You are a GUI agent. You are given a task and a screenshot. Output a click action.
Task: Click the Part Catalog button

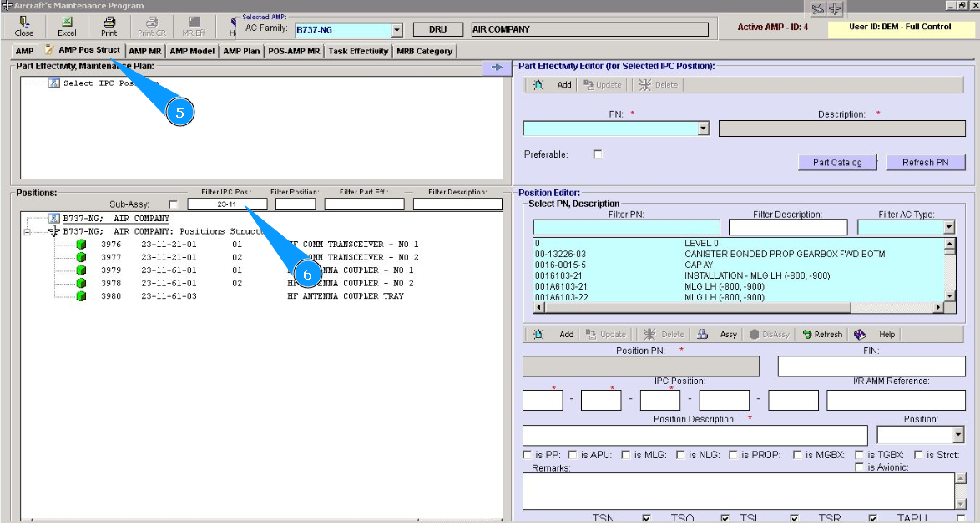click(x=836, y=162)
